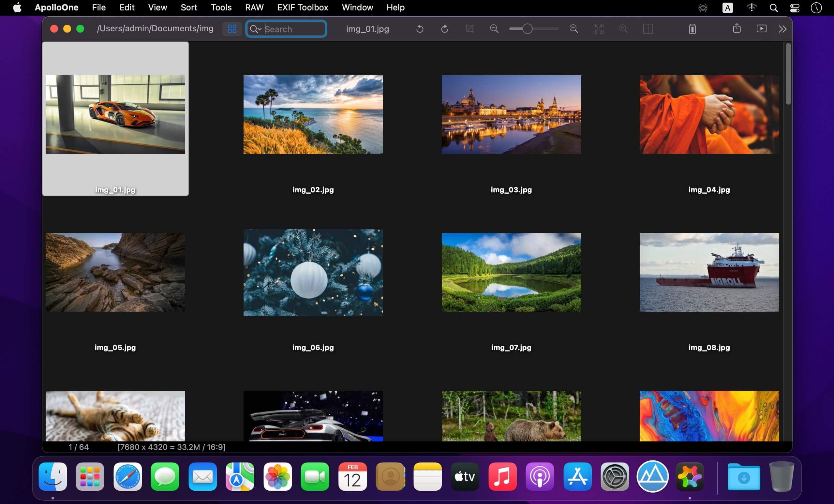Select the crop tool icon
This screenshot has height=504, width=834.
(469, 29)
